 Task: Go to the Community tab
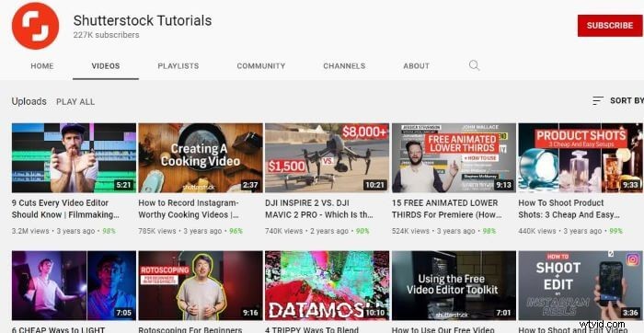pyautogui.click(x=260, y=65)
